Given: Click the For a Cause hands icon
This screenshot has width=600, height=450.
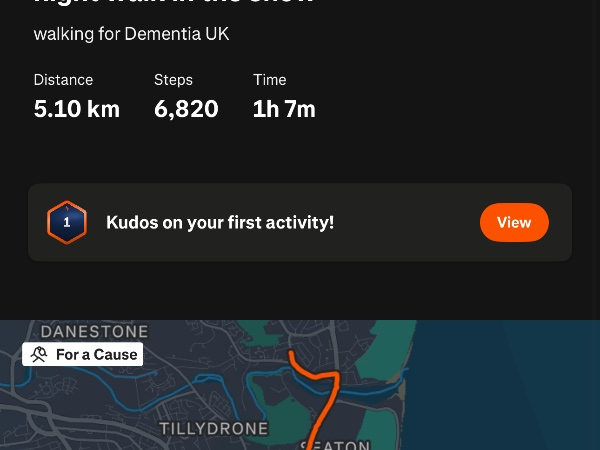Looking at the screenshot, I should point(39,354).
